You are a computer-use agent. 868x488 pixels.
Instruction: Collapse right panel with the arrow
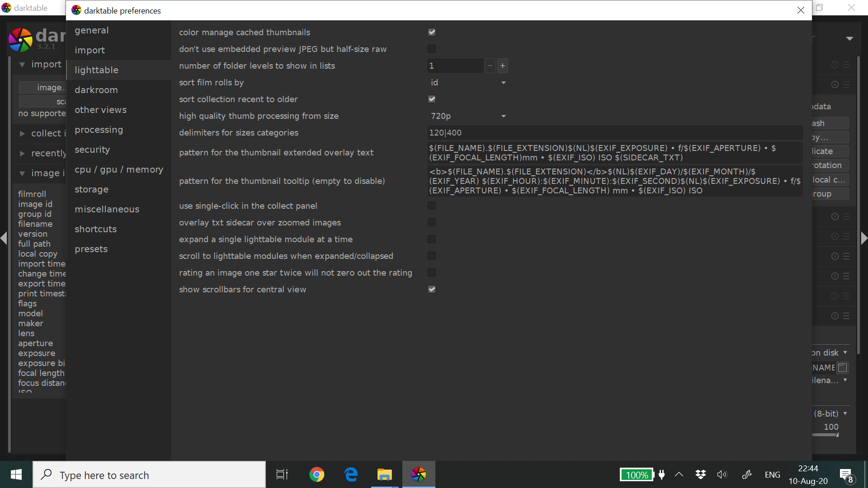864,238
